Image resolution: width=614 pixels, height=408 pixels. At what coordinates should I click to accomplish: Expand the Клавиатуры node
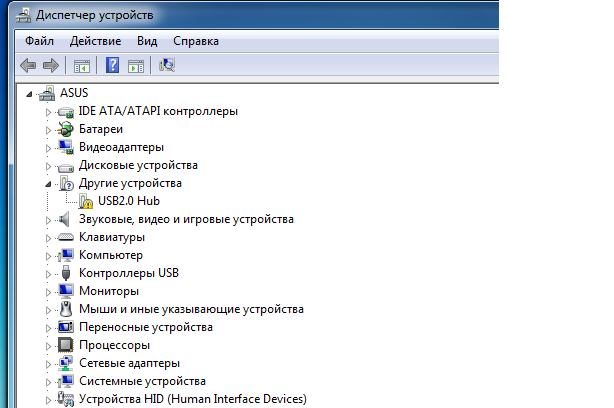click(48, 238)
